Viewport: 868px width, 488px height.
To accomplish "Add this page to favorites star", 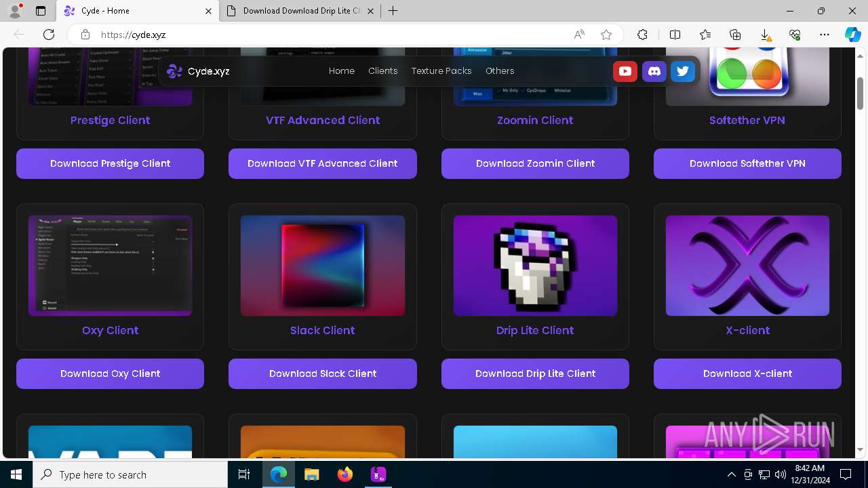I will [x=606, y=35].
